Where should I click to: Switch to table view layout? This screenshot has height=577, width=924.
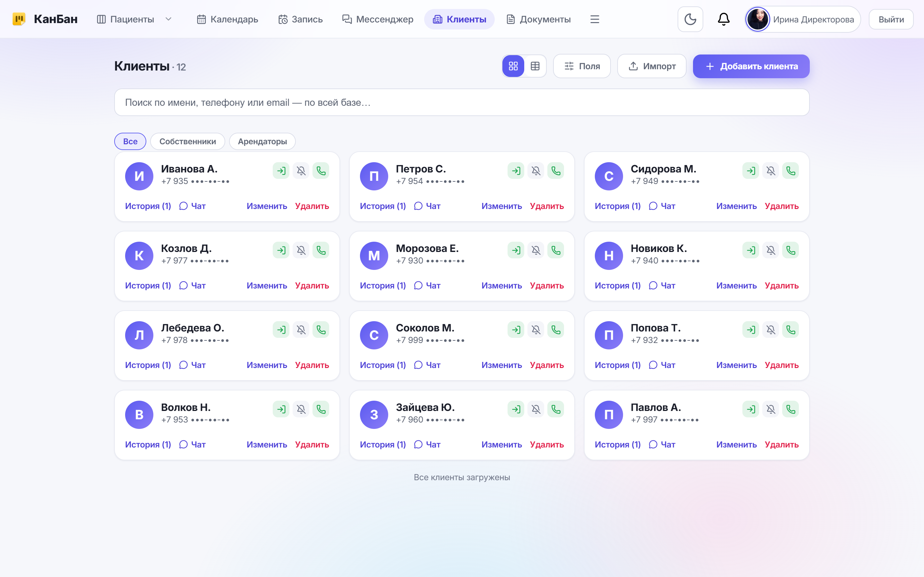(535, 66)
